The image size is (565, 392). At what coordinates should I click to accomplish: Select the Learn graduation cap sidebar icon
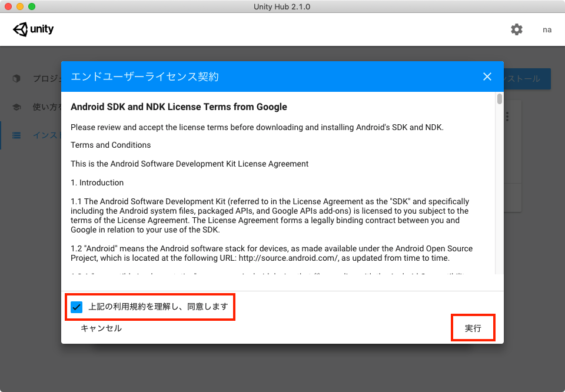pos(16,107)
